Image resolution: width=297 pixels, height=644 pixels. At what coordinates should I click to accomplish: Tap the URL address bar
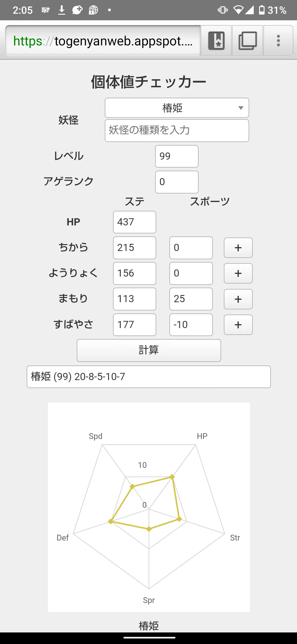coord(103,41)
